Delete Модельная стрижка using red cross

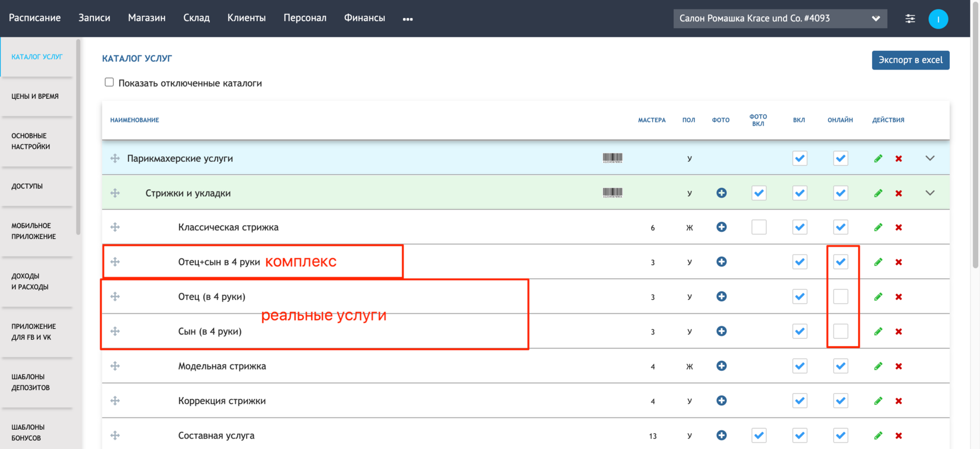(898, 366)
